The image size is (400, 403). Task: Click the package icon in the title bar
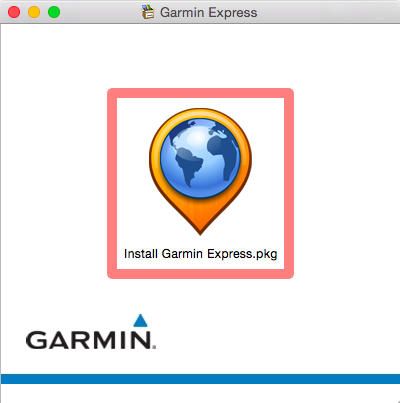click(148, 12)
